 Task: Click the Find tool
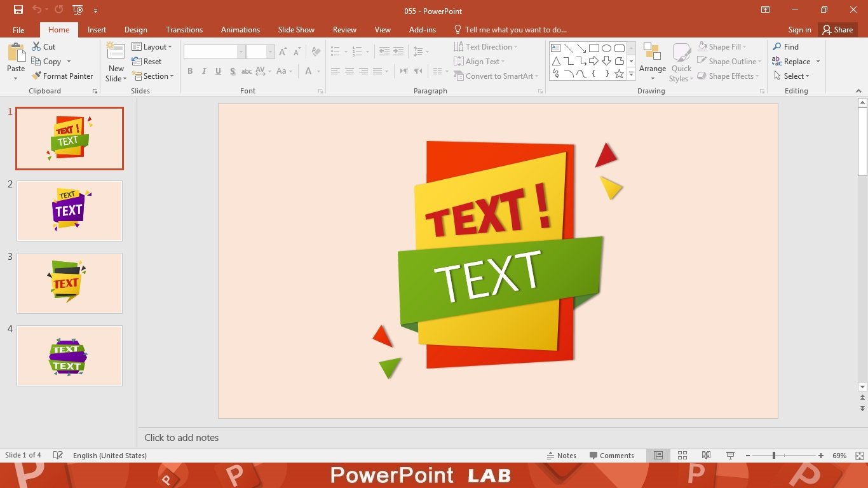pos(786,47)
